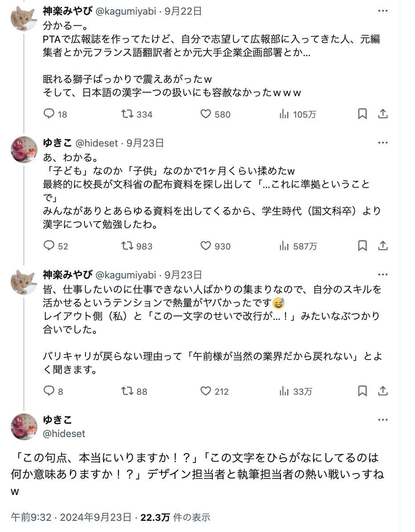Retweet the post with 88 retweets
This screenshot has height=532, width=415.
[134, 391]
